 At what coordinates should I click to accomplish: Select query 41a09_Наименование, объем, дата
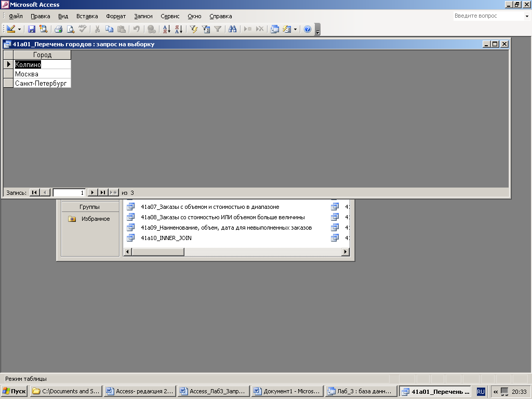point(227,228)
